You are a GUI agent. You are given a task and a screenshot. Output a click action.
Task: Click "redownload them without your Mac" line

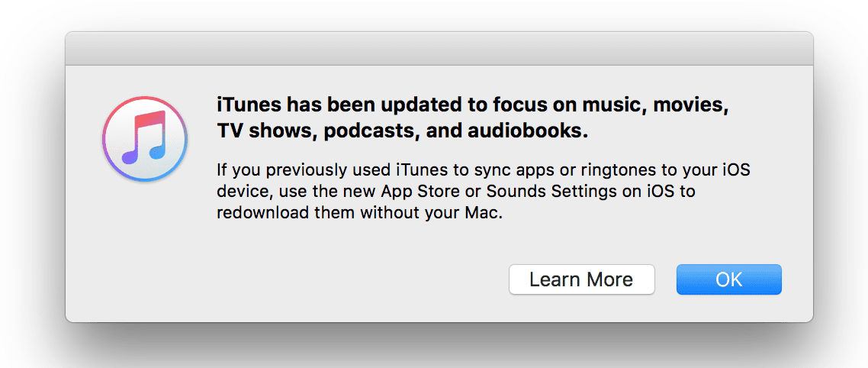[x=360, y=214]
